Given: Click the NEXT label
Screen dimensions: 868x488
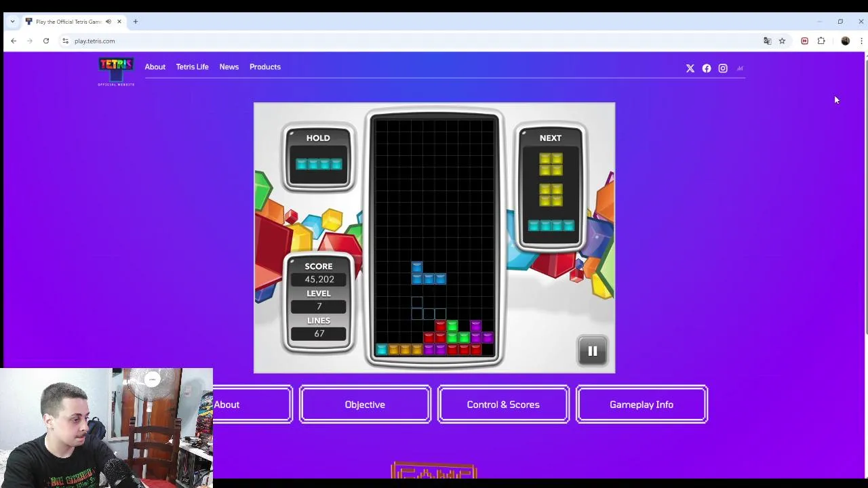Looking at the screenshot, I should pos(551,138).
